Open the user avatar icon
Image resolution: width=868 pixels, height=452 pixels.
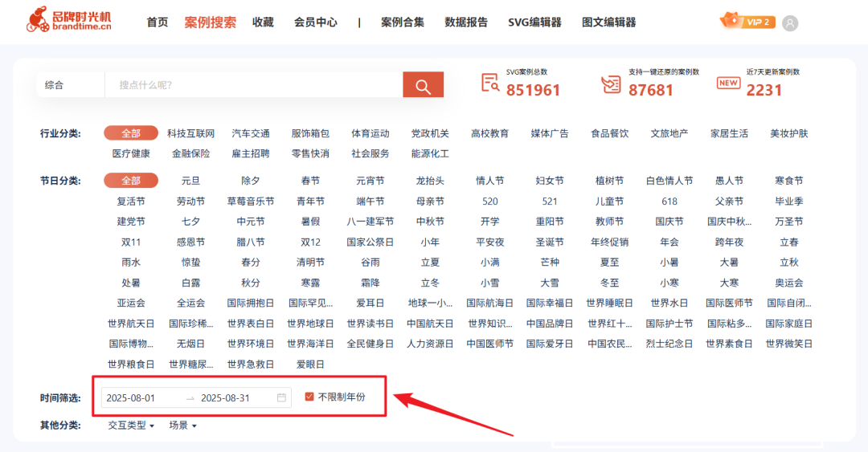[x=790, y=23]
